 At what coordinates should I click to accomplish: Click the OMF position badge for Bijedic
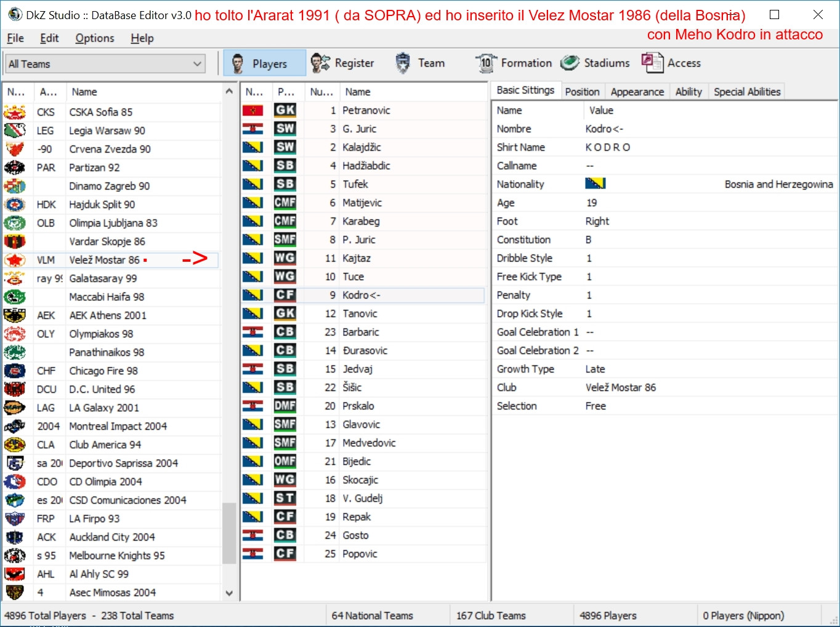285,461
